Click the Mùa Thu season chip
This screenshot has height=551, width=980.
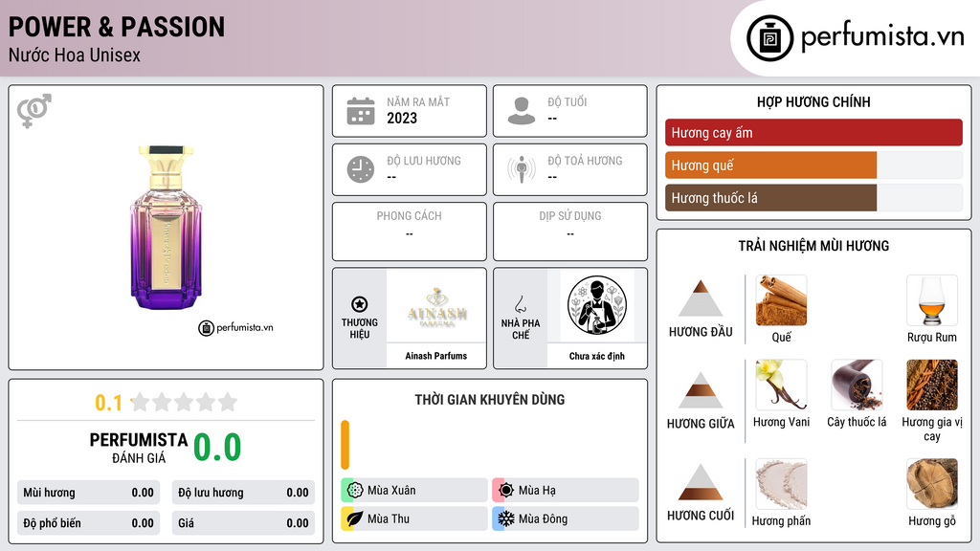(x=413, y=518)
